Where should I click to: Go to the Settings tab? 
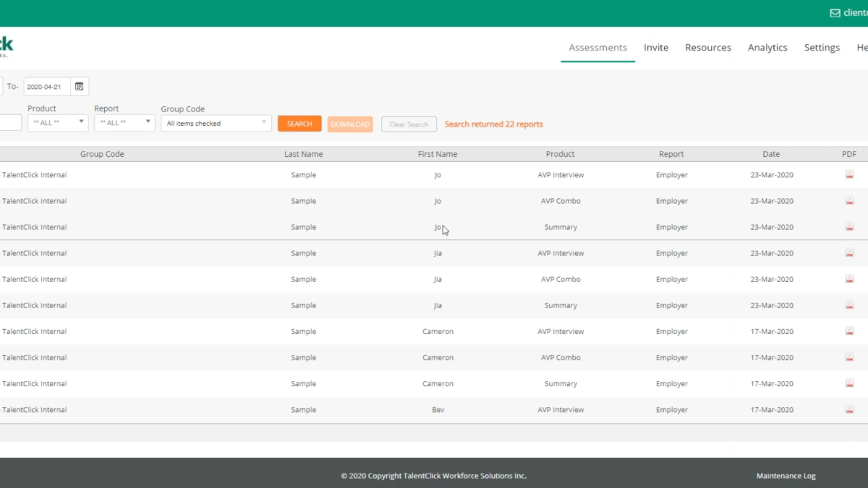(822, 48)
